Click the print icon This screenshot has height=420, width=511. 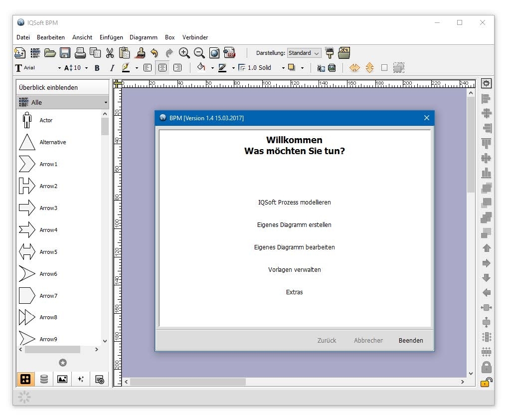click(80, 53)
